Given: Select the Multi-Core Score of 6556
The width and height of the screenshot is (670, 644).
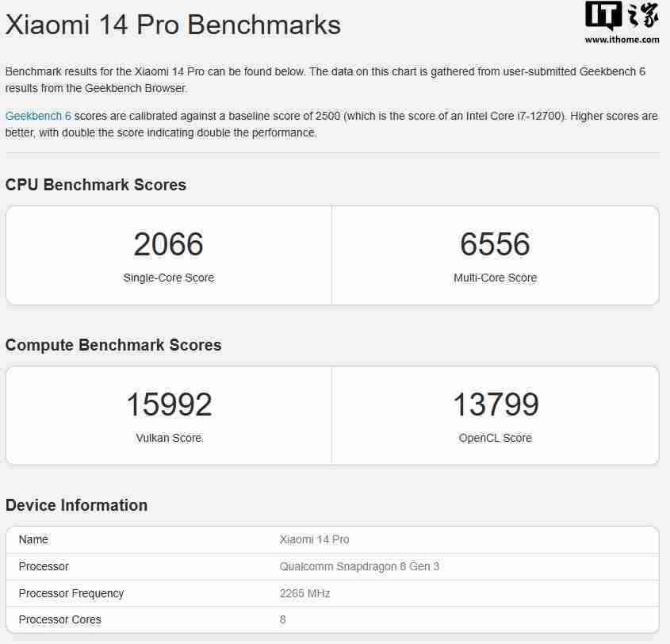Looking at the screenshot, I should click(496, 244).
